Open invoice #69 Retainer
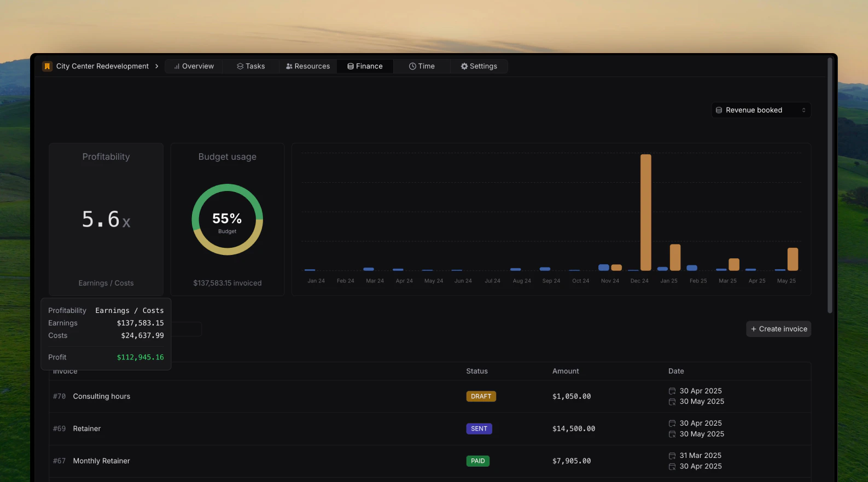This screenshot has width=868, height=482. (x=430, y=429)
